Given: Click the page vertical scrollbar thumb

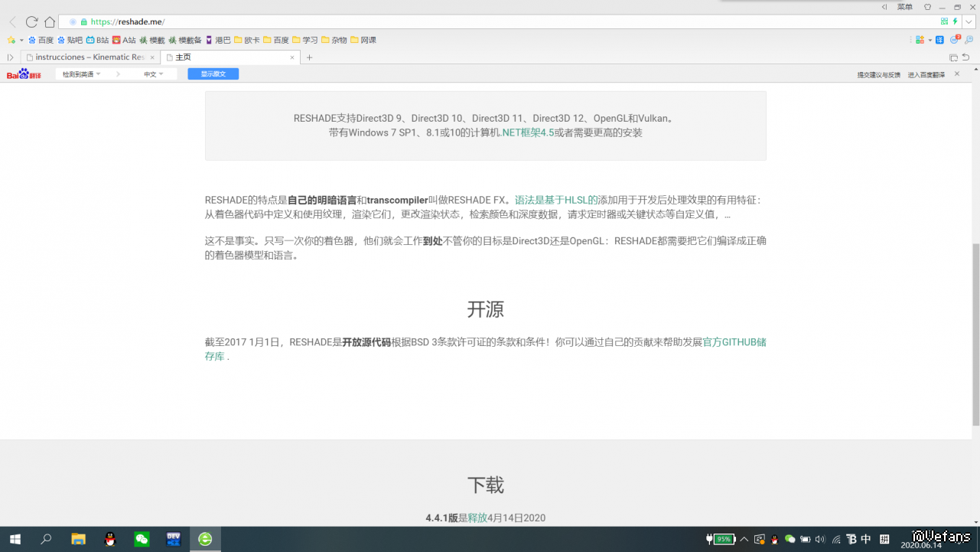Looking at the screenshot, I should 975,334.
